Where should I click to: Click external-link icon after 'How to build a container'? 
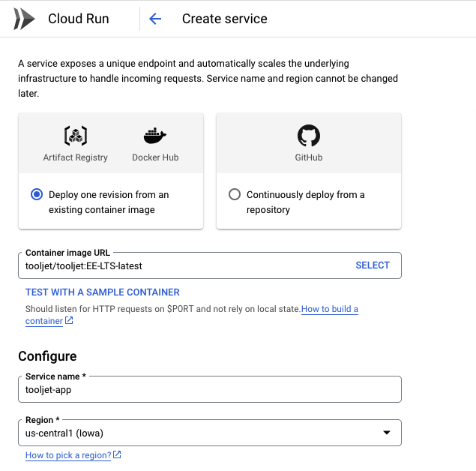point(69,321)
